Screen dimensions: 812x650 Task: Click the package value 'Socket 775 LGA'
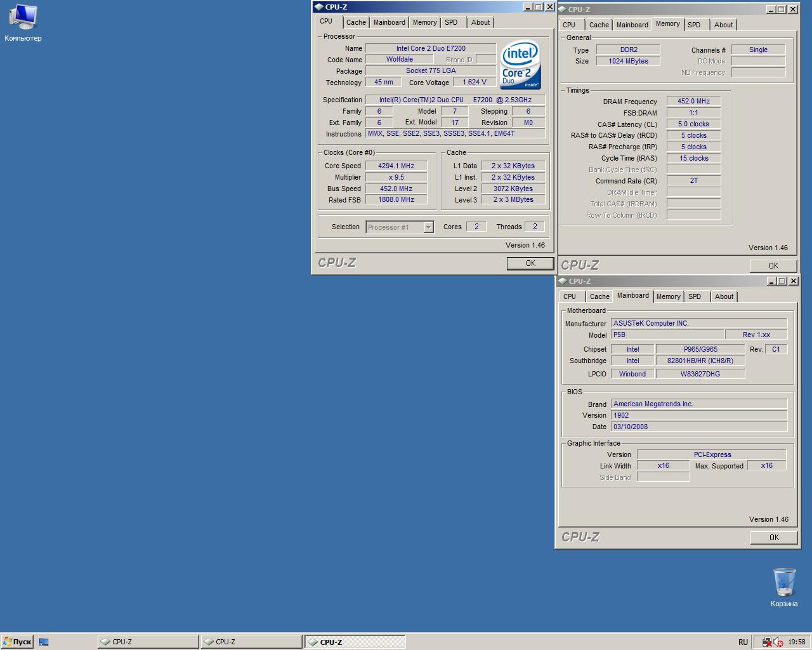click(431, 71)
